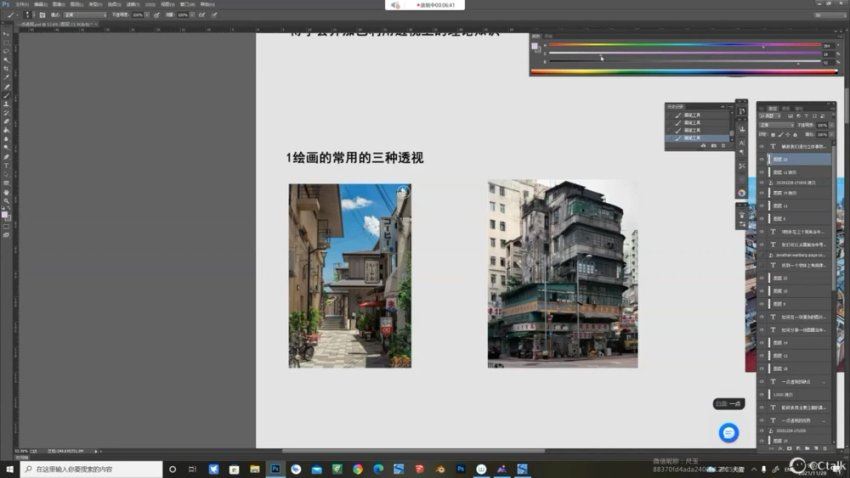This screenshot has width=850, height=478.
Task: Click the foreground color swatch in toolbox
Action: point(4,215)
